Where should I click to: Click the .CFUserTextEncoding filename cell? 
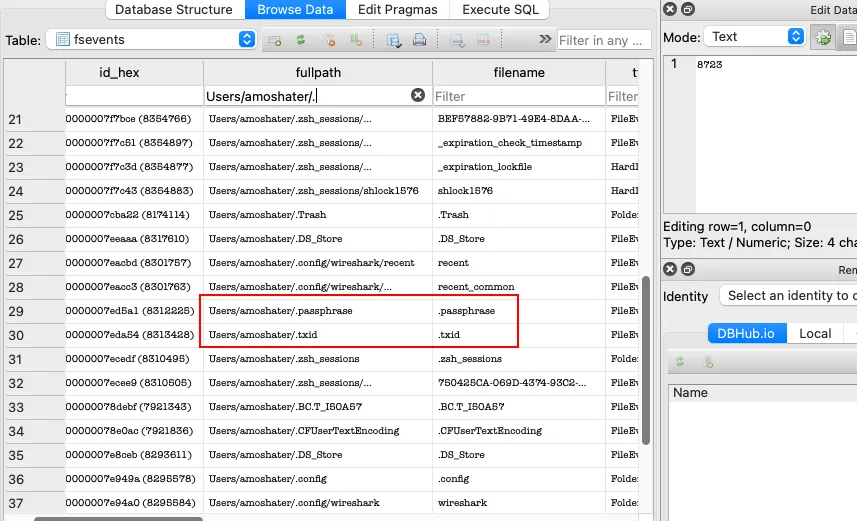[519, 431]
